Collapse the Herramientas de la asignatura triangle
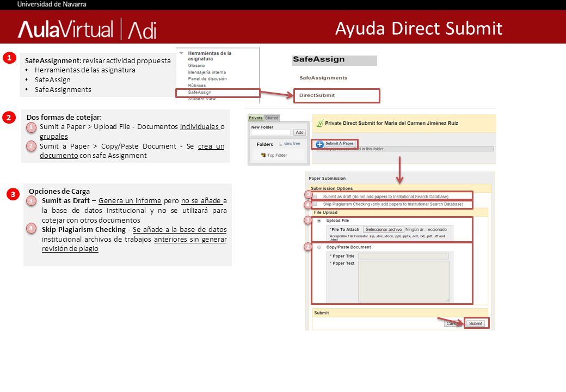Viewport: 566px width, 392px height. 182,53
